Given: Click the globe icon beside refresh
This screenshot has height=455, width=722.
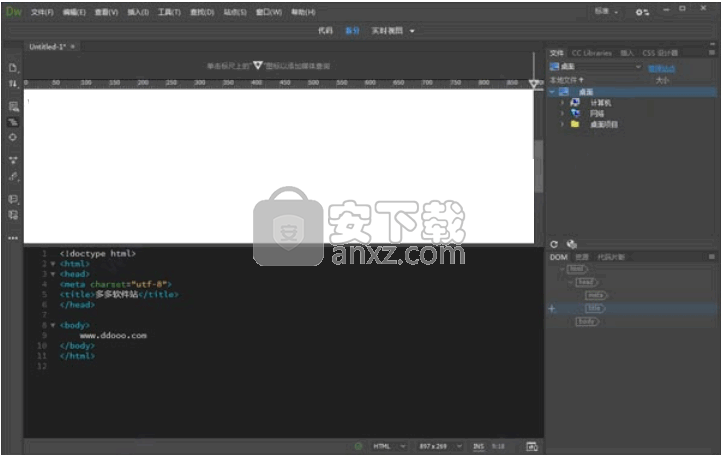Looking at the screenshot, I should pos(571,245).
